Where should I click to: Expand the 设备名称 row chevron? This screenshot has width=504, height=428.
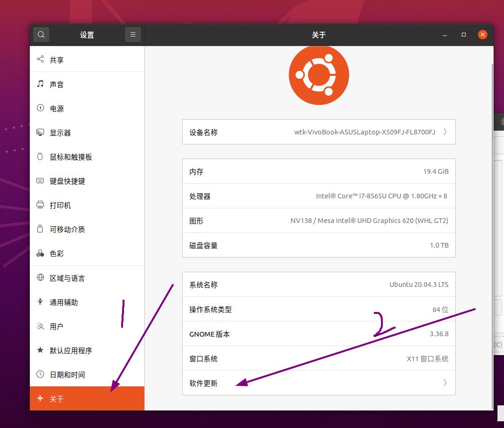pyautogui.click(x=445, y=132)
